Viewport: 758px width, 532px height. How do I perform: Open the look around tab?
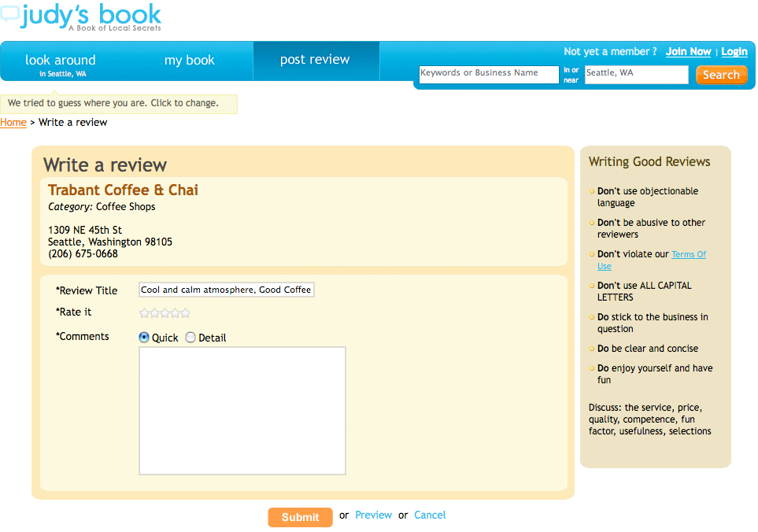[x=61, y=61]
